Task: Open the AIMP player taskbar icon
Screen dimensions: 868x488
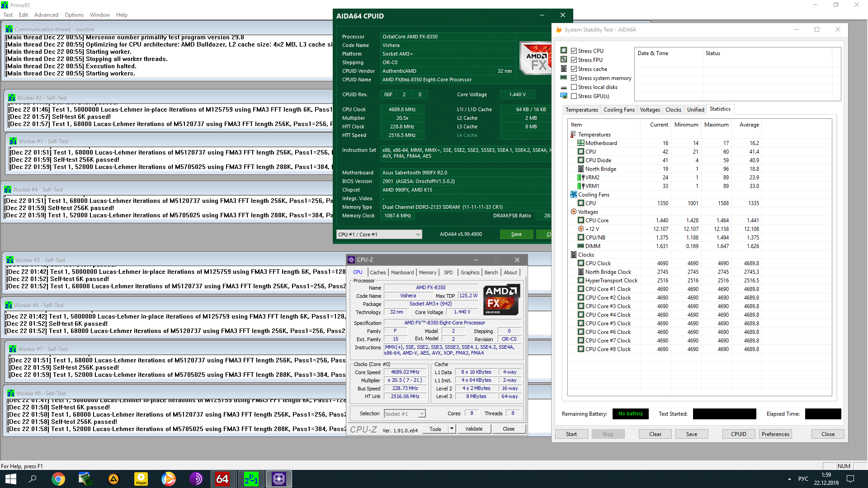Action: pyautogui.click(x=113, y=479)
